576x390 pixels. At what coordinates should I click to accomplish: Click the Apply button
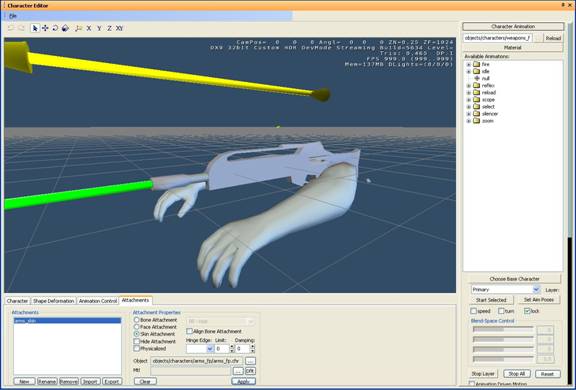pos(244,382)
